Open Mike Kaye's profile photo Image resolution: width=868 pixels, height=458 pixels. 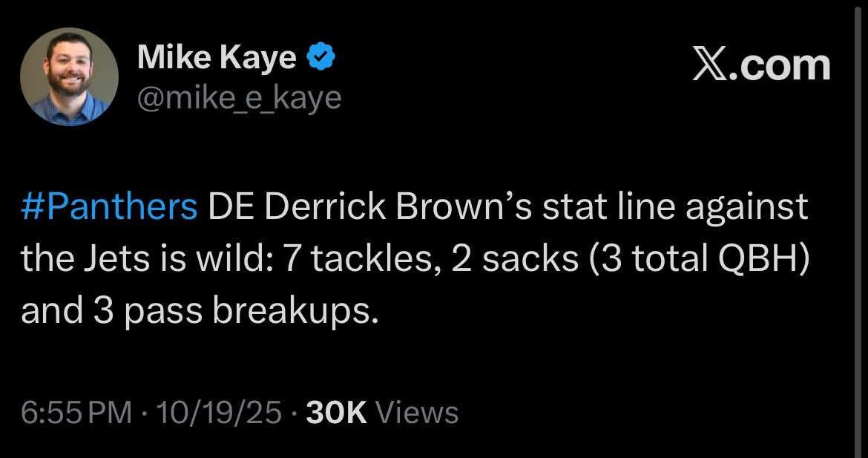[69, 76]
